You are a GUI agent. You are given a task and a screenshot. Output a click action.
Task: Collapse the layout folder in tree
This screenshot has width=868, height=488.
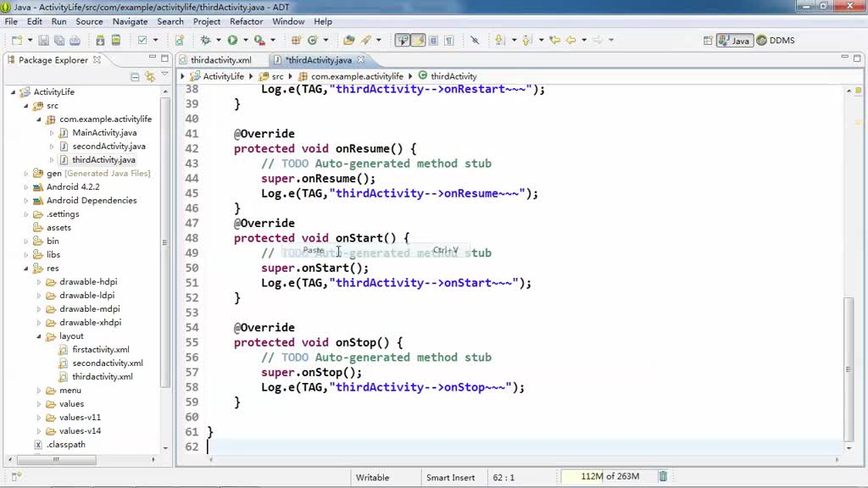39,336
